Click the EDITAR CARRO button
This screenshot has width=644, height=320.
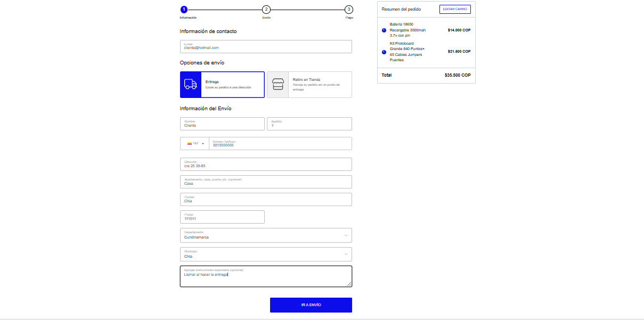[x=455, y=9]
